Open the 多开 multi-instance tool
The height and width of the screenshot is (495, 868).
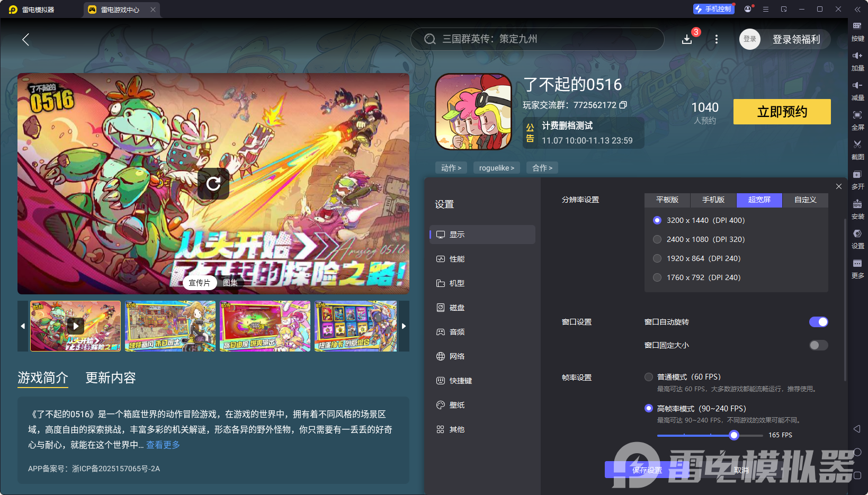coord(857,179)
